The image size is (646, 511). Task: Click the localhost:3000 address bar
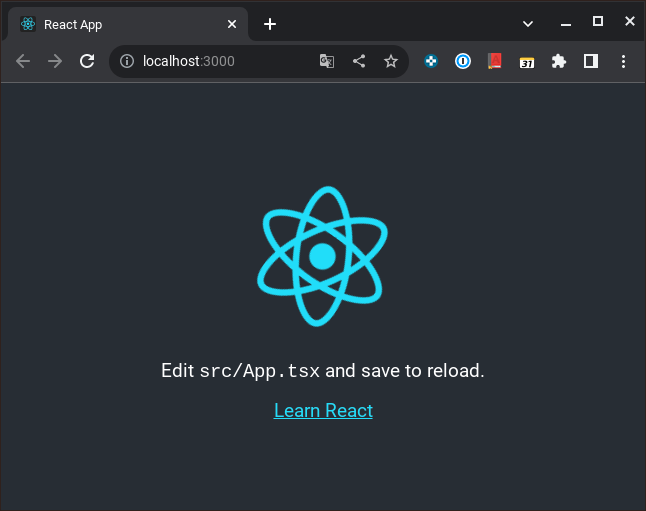[220, 61]
